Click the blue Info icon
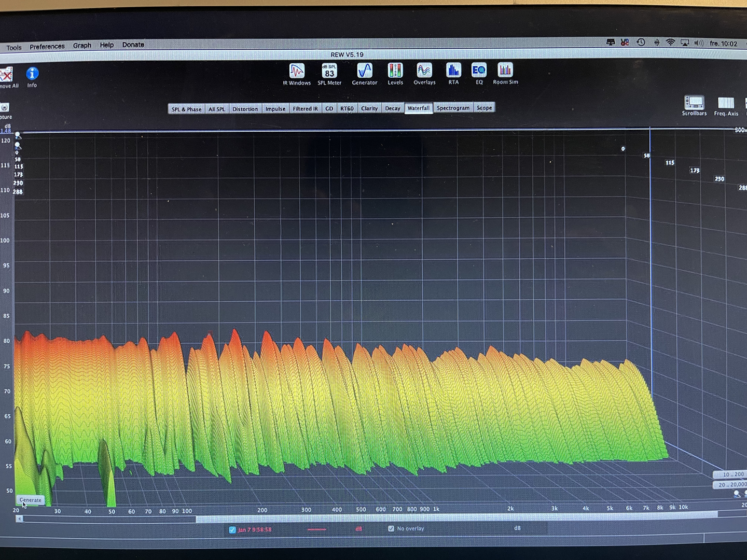 32,74
